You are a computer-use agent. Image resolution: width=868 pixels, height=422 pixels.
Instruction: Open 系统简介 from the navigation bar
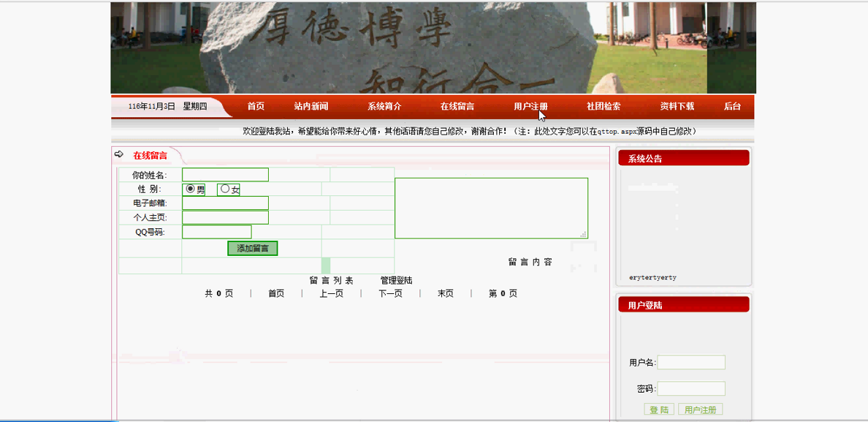click(384, 106)
